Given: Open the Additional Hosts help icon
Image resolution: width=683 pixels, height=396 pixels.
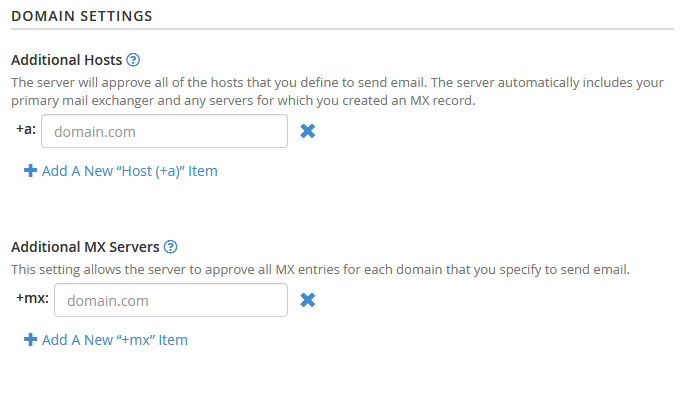Looking at the screenshot, I should pyautogui.click(x=133, y=60).
